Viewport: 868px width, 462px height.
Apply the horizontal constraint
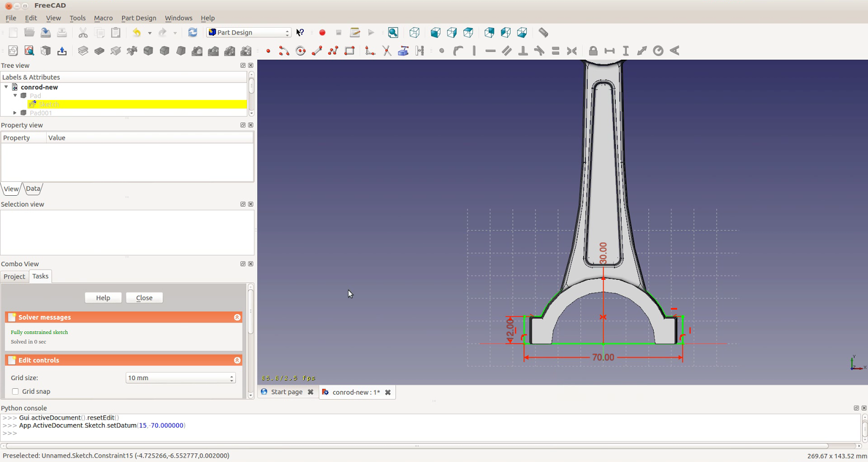click(490, 51)
